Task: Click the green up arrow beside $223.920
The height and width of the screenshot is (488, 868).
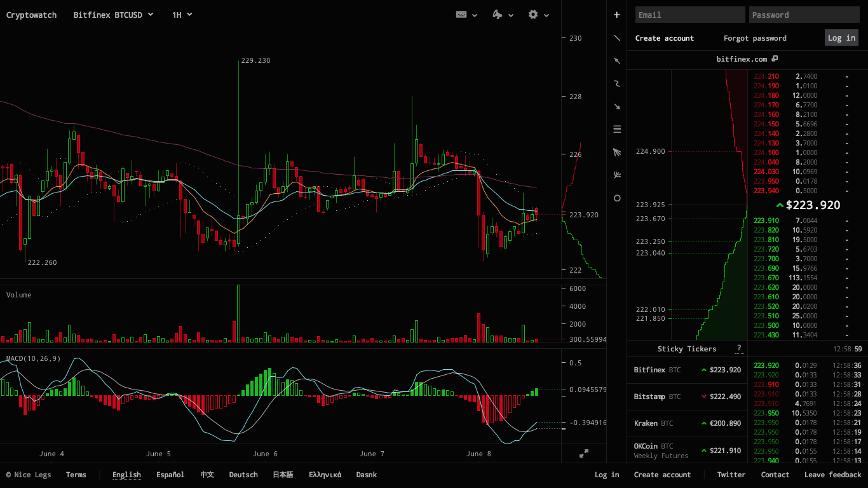Action: 780,205
